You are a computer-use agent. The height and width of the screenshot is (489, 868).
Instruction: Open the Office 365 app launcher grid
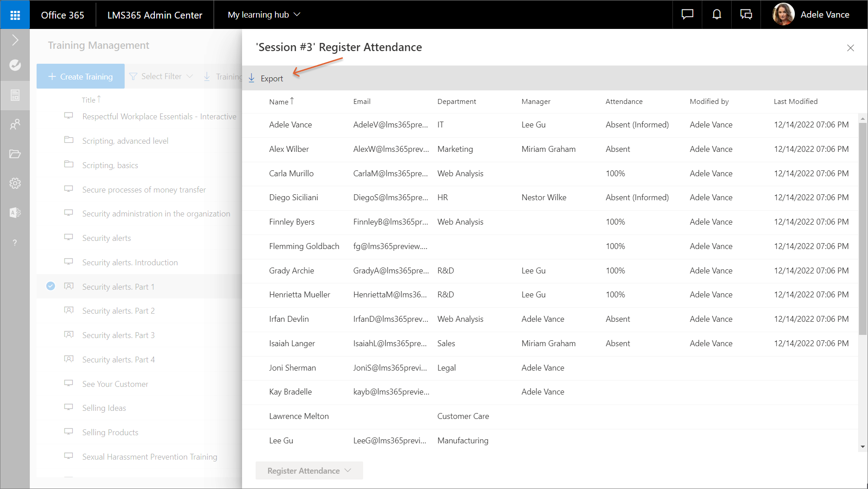coord(15,15)
